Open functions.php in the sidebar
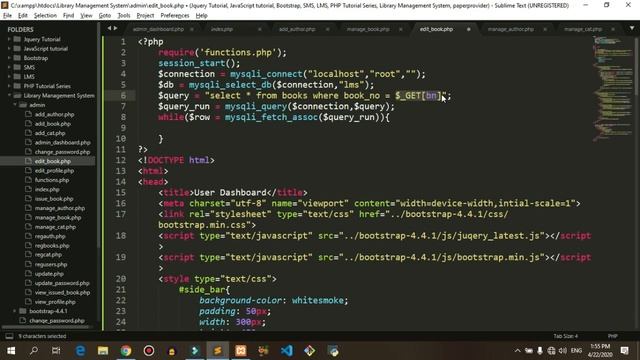This screenshot has width=640, height=360. tap(52, 180)
